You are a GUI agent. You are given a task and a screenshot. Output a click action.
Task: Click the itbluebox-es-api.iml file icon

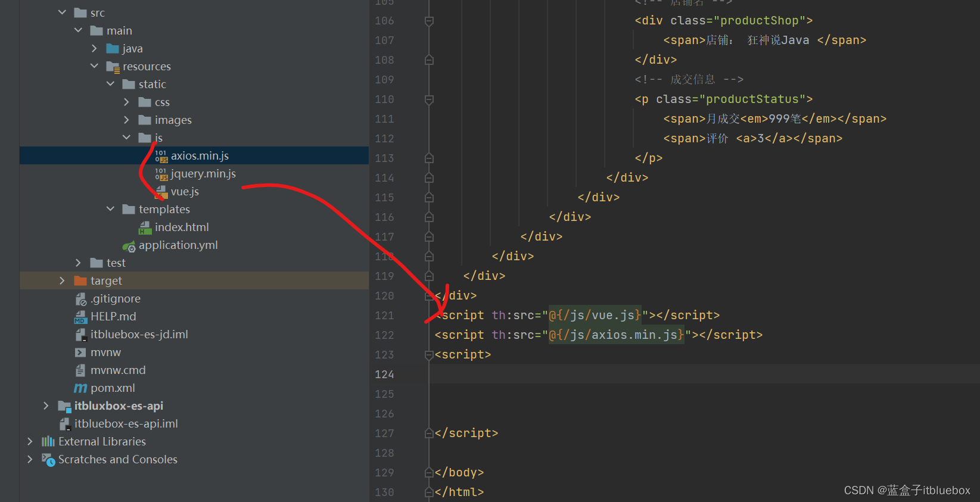pyautogui.click(x=64, y=424)
